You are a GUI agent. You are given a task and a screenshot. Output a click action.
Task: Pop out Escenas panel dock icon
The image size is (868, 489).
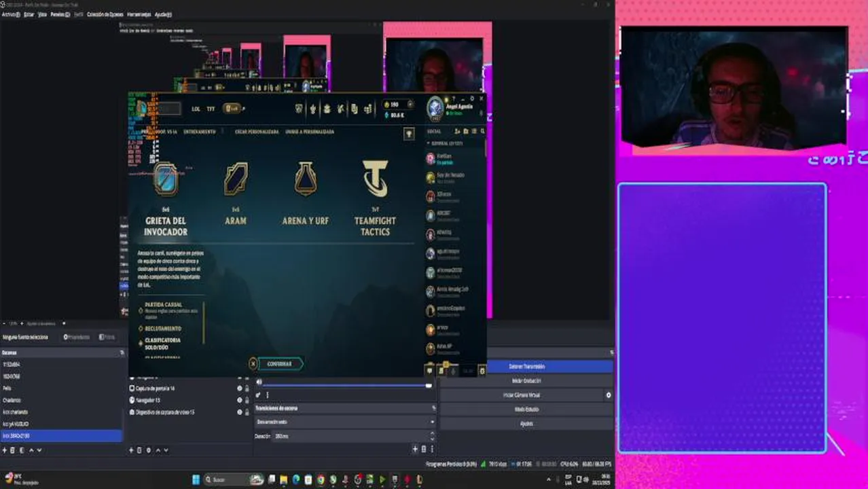122,352
